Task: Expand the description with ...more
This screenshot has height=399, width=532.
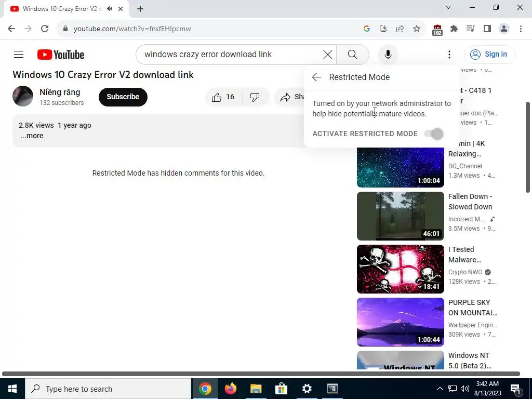Action: tap(32, 136)
